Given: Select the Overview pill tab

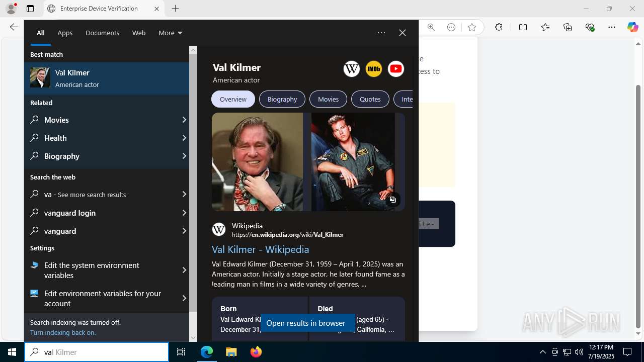Looking at the screenshot, I should point(233,99).
